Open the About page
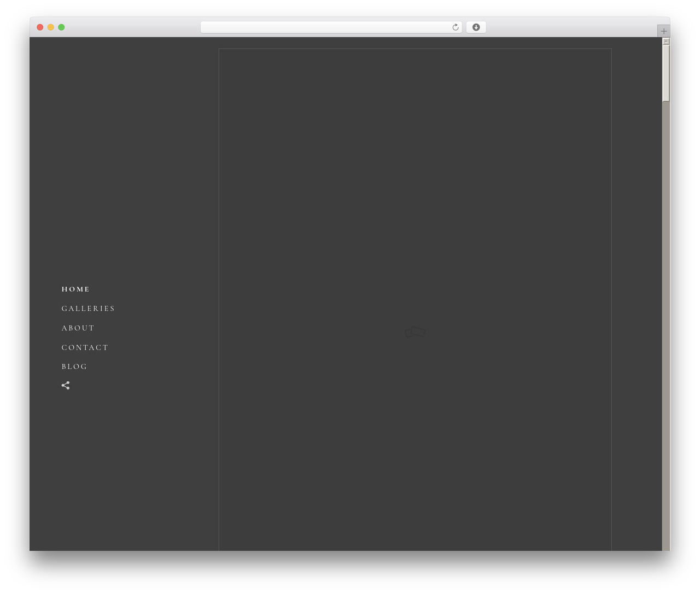Viewport: 700px width, 593px height. coord(78,328)
